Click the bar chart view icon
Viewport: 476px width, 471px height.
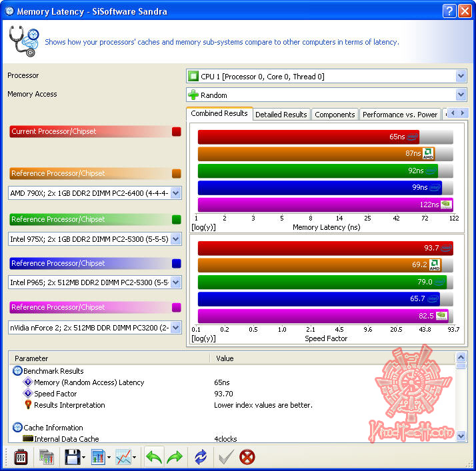click(x=98, y=457)
